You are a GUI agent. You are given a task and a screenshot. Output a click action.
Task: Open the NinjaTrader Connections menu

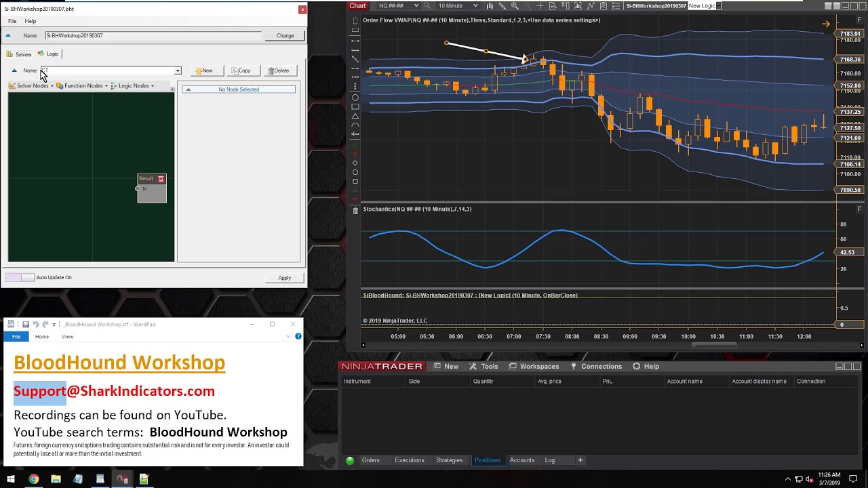[596, 366]
